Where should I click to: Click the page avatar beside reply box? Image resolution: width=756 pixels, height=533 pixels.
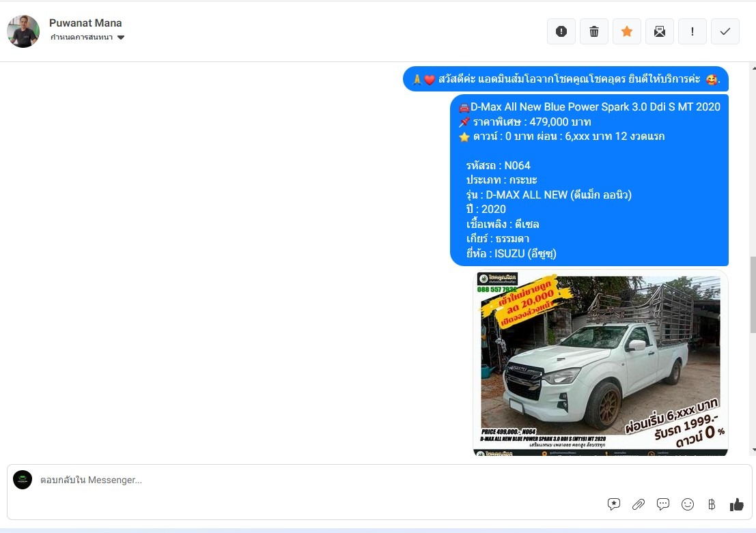click(23, 480)
